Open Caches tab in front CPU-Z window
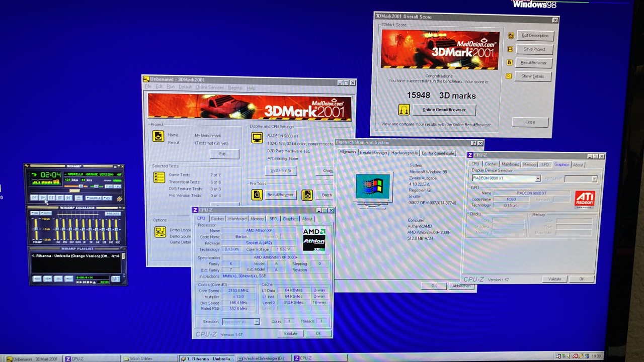Screen dimensions: 644x362 [217, 219]
